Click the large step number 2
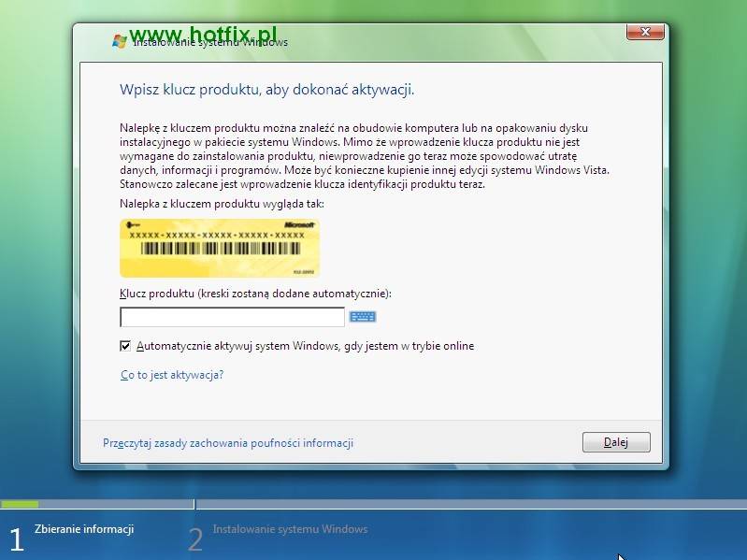 pos(195,540)
